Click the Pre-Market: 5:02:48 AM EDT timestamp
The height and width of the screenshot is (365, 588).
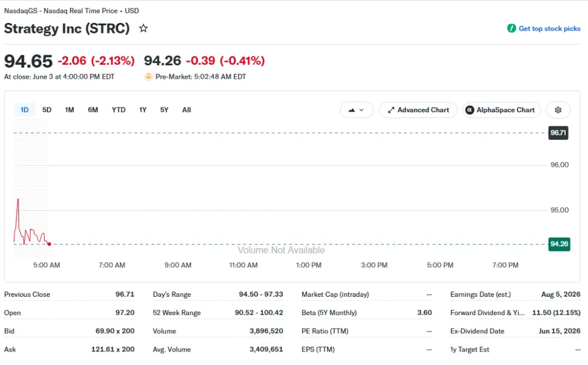pyautogui.click(x=201, y=76)
